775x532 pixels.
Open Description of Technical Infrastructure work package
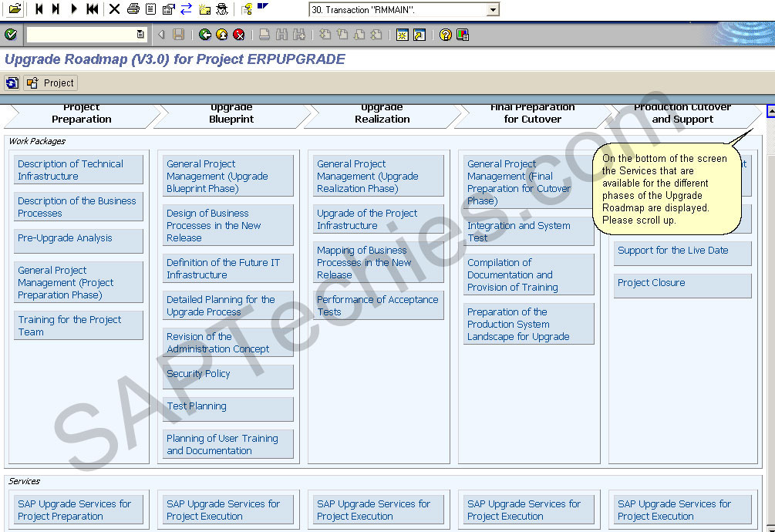coord(79,170)
